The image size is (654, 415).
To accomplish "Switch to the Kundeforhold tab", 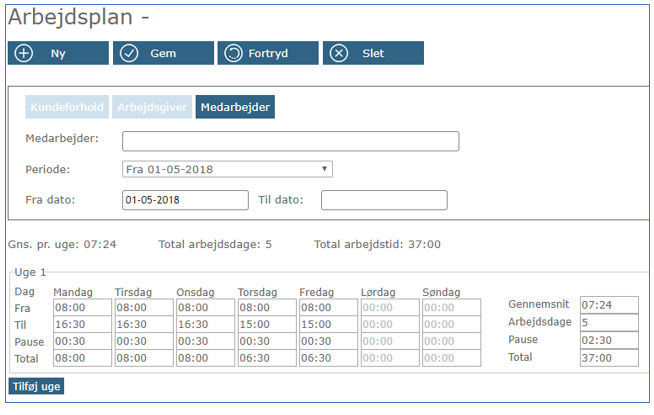I will coord(67,107).
